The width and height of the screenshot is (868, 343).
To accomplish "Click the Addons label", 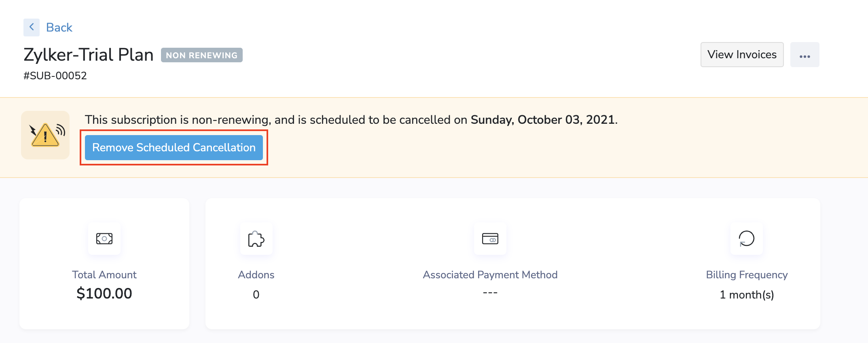I will tap(256, 275).
